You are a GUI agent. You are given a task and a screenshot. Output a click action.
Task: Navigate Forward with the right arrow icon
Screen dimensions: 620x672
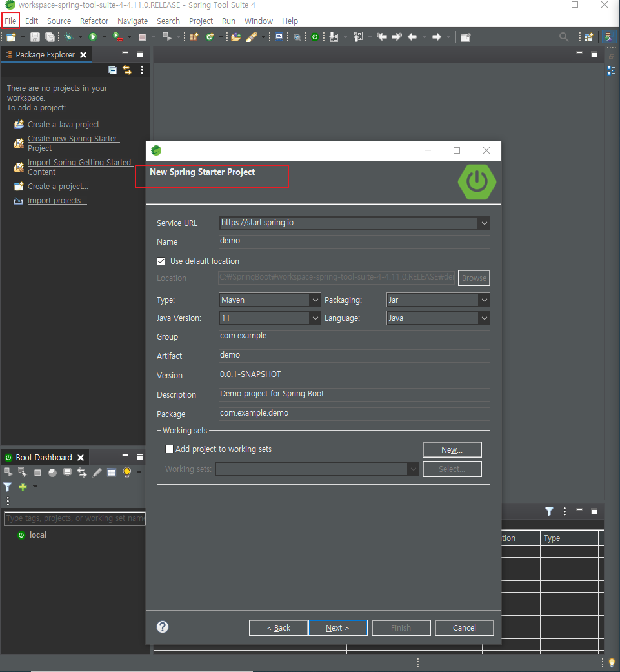(436, 37)
